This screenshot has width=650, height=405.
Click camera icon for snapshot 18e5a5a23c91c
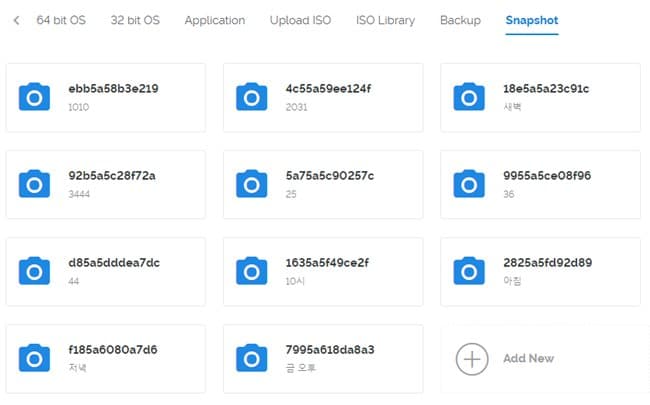coord(469,97)
